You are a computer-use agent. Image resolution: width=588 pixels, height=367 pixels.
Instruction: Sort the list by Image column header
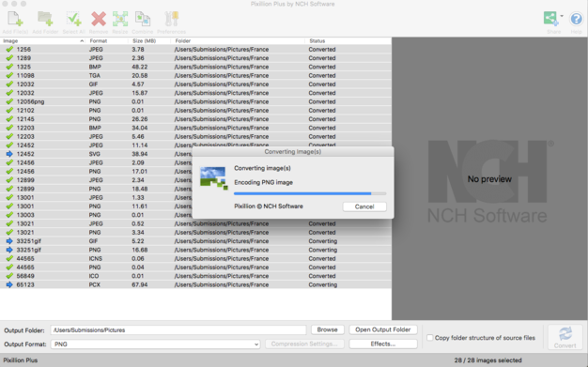point(43,41)
